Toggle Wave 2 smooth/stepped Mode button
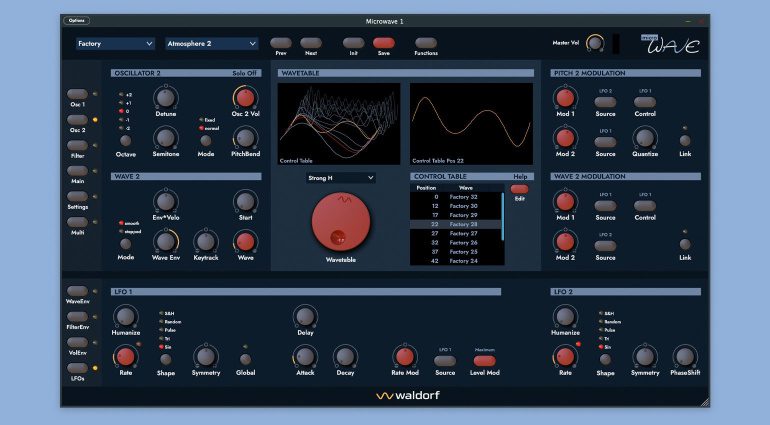770x425 pixels. pos(126,244)
